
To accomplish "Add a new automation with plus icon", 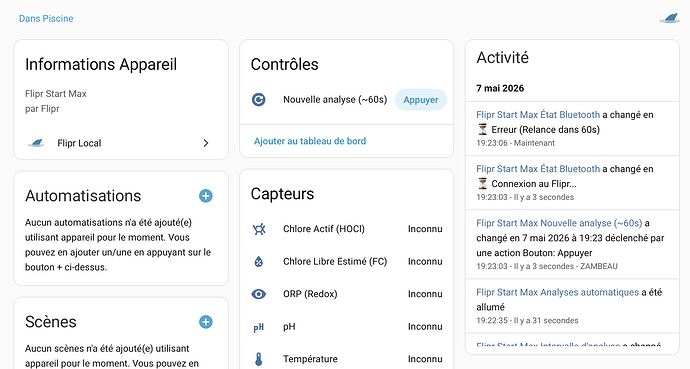I will tap(206, 196).
